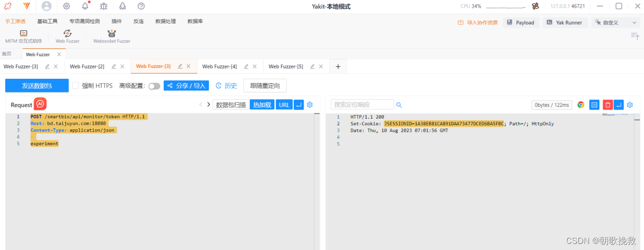Image resolution: width=644 pixels, height=250 pixels.
Task: Open the notifications bell
Action: point(85,6)
